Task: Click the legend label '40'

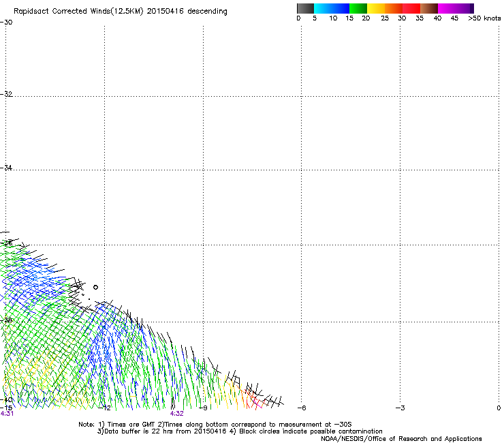Action: tap(437, 18)
